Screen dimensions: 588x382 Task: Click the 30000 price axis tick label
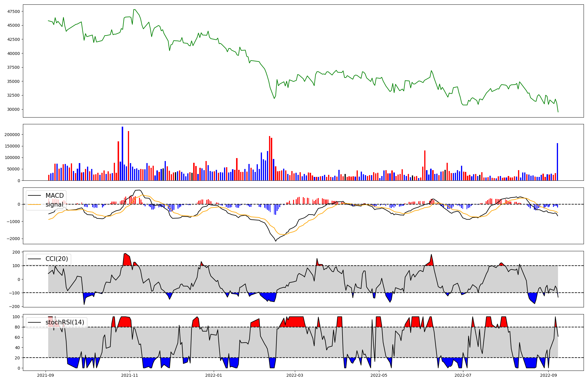14,109
